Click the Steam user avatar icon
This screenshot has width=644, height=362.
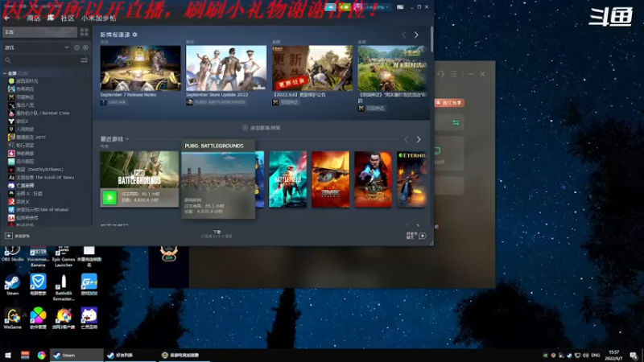(x=357, y=7)
